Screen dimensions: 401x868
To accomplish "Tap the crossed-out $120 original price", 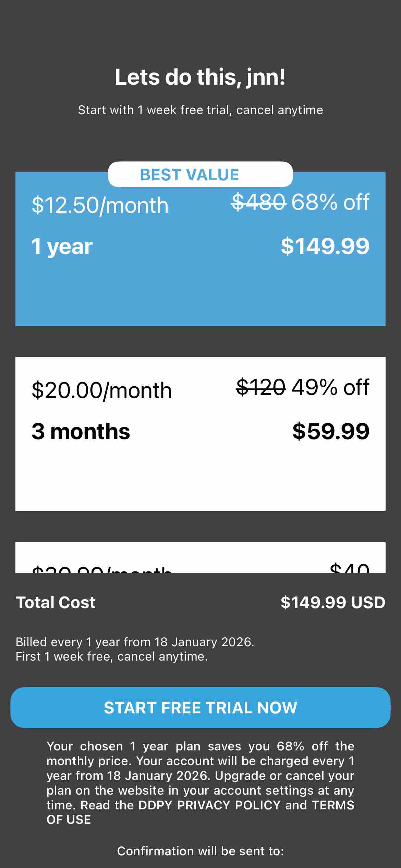I will [x=261, y=387].
